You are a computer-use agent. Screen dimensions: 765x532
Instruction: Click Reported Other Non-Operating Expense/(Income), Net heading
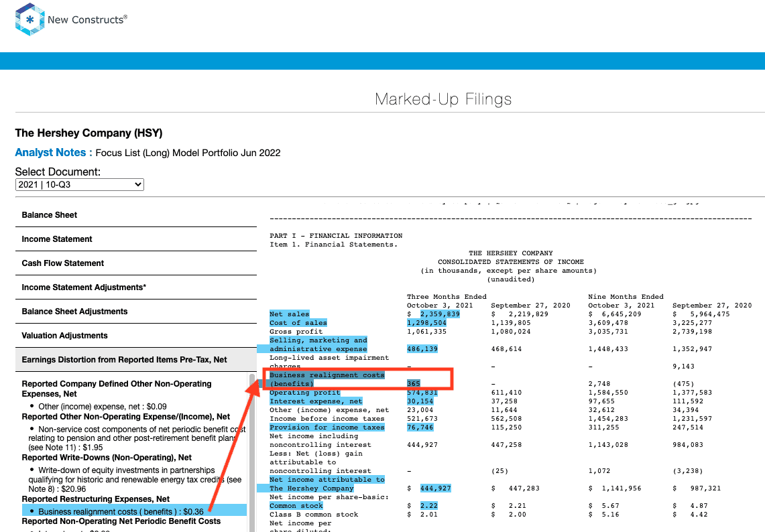[x=126, y=417]
